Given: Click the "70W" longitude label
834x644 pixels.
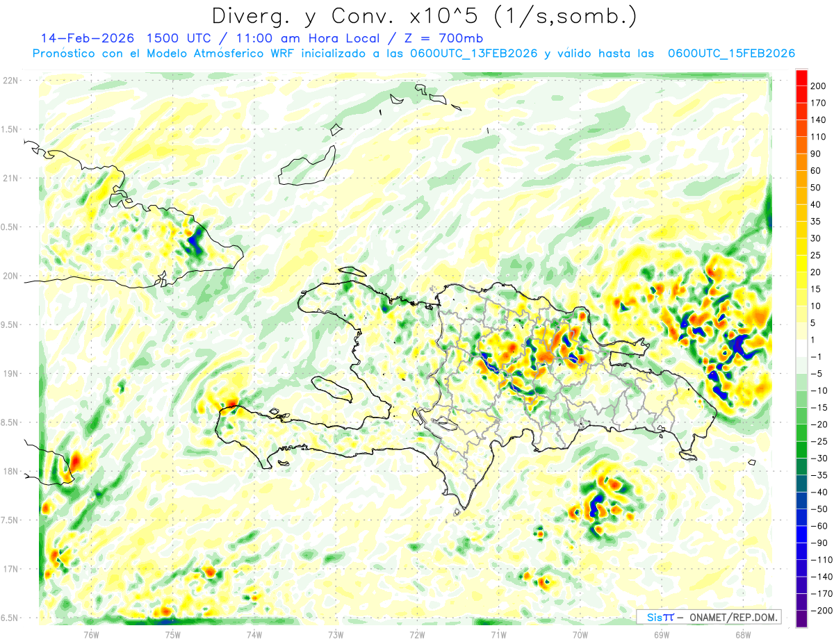Looking at the screenshot, I should (x=580, y=634).
